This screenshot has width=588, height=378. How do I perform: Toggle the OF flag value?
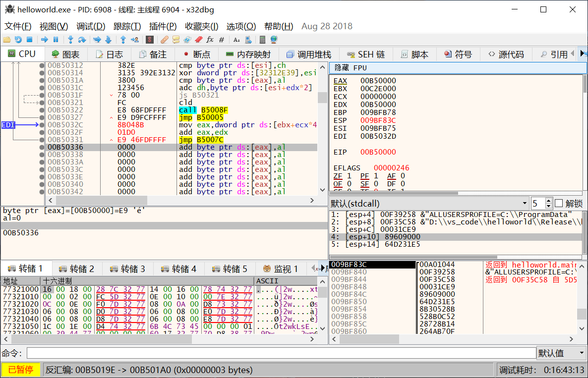349,184
